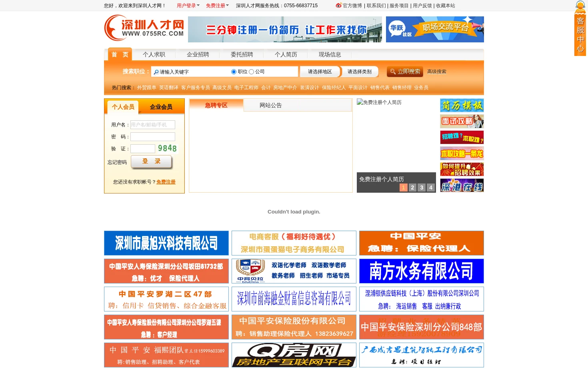Open the 客服中心 customer service widget
Image resolution: width=588 pixels, height=369 pixels.
point(580,28)
